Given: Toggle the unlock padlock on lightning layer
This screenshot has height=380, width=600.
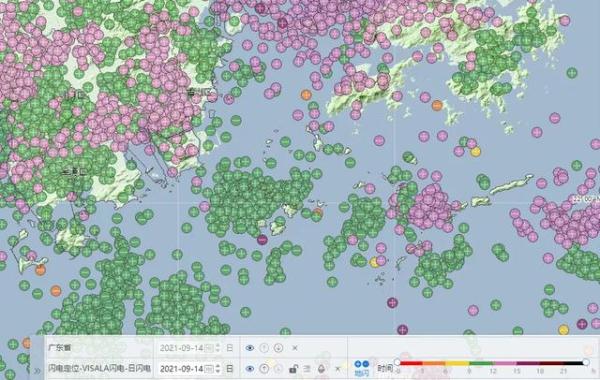Looking at the screenshot, I should (293, 369).
